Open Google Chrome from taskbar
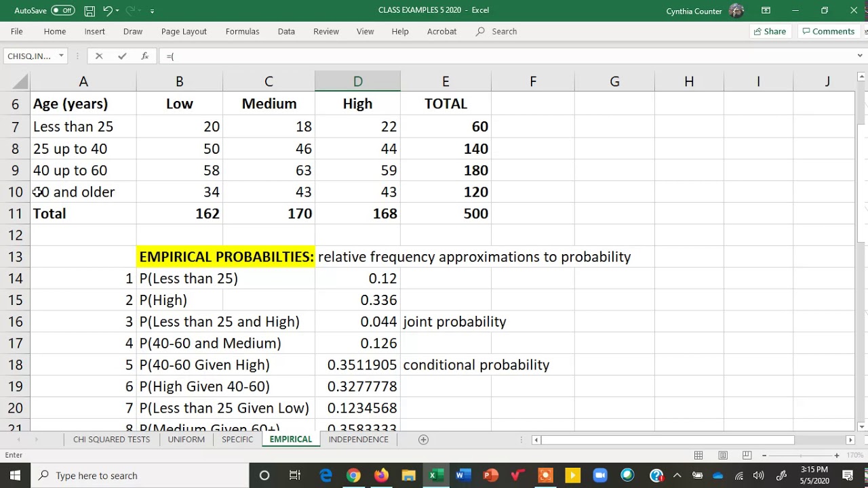Image resolution: width=868 pixels, height=488 pixels. 353,475
